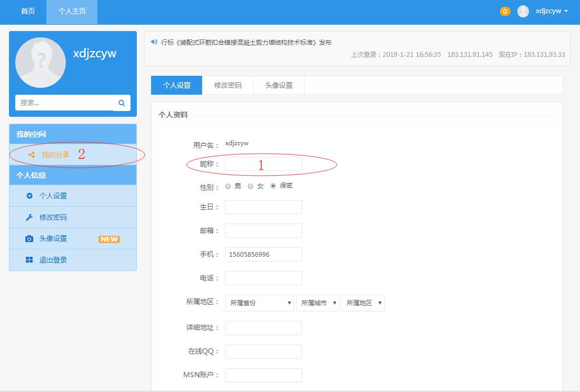Click the gear icon beside 个人设置
580x392 pixels.
coord(29,196)
